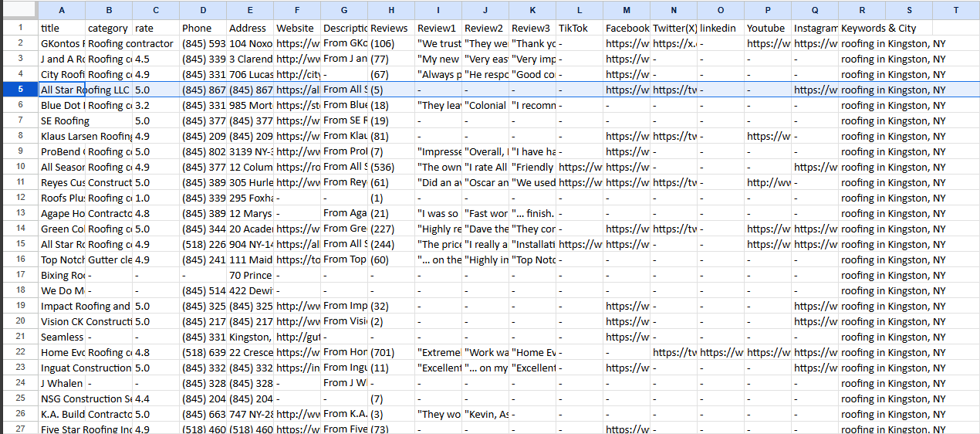The width and height of the screenshot is (980, 434).
Task: Select the 'K.A. Build' title cell
Action: tap(62, 414)
